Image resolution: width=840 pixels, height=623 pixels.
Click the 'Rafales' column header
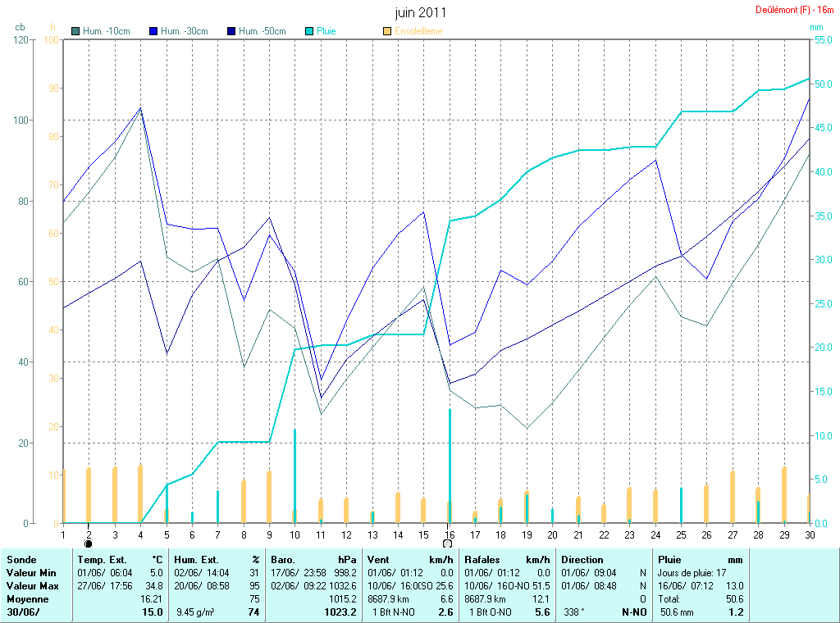pyautogui.click(x=482, y=560)
